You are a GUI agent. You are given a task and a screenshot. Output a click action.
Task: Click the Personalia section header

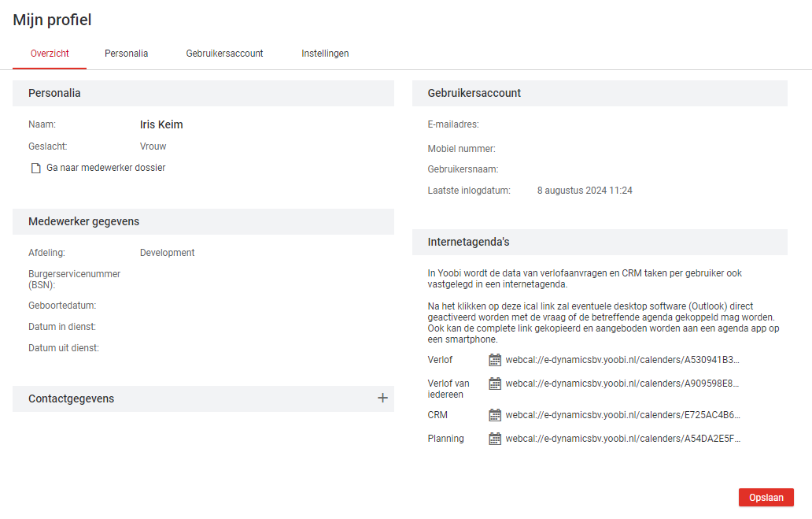tap(203, 94)
